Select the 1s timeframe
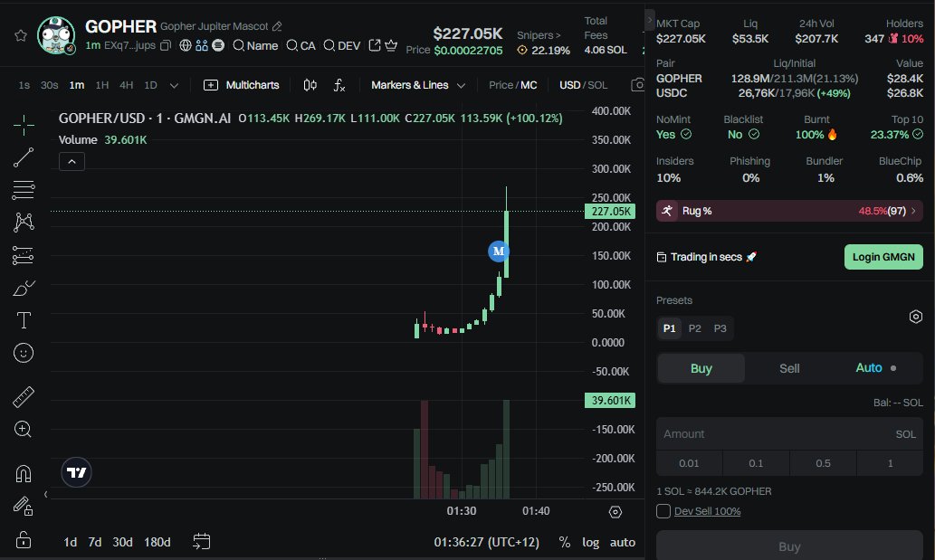This screenshot has width=935, height=560. point(24,85)
